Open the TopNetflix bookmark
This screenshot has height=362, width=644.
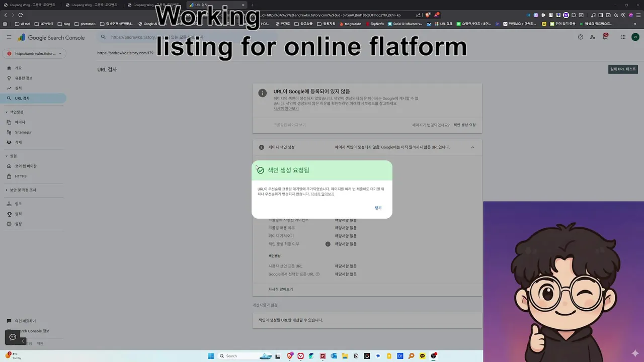375,24
